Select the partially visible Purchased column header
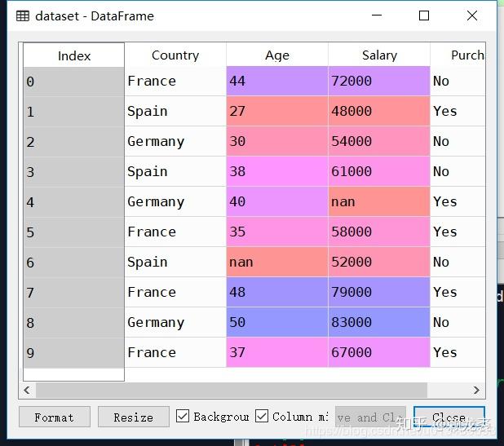This screenshot has height=446, width=504. point(458,55)
